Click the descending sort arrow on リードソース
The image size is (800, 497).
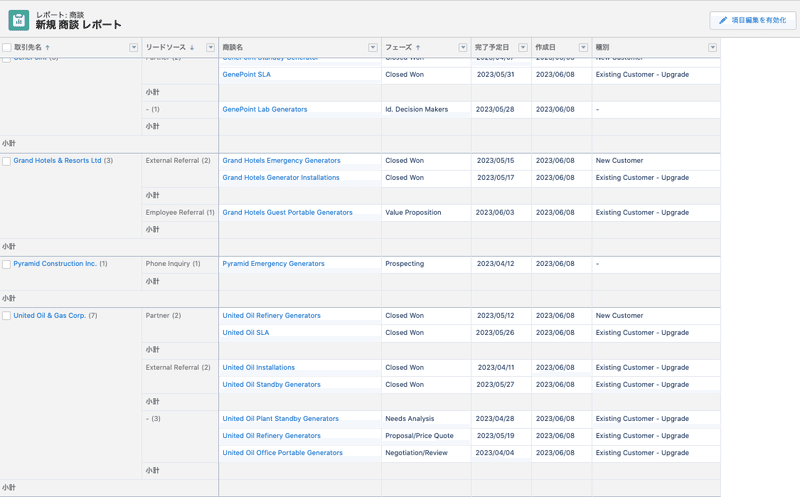coord(192,47)
